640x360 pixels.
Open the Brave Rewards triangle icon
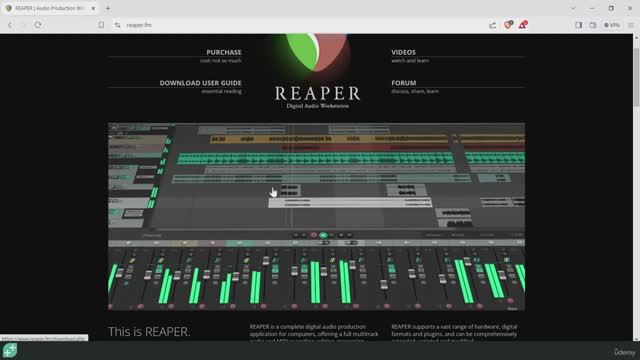click(x=523, y=25)
